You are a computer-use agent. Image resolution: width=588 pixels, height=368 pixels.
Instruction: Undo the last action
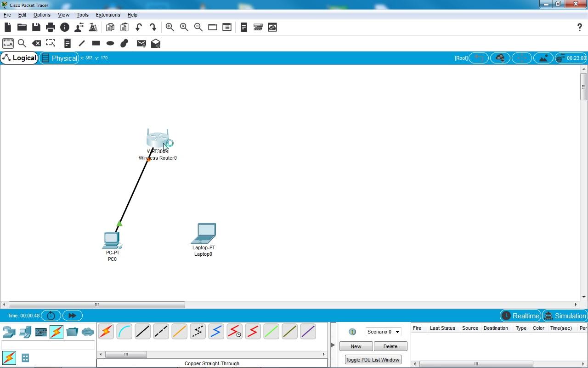pos(138,28)
